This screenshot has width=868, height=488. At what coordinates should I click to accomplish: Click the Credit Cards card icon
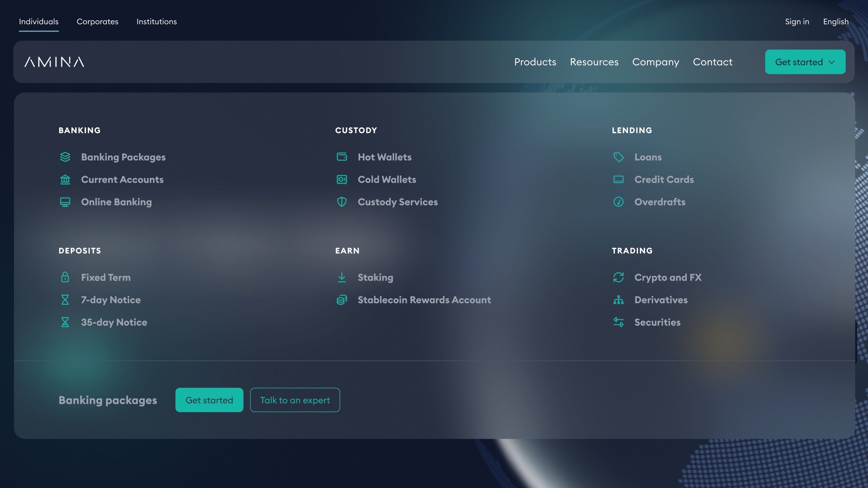(618, 179)
